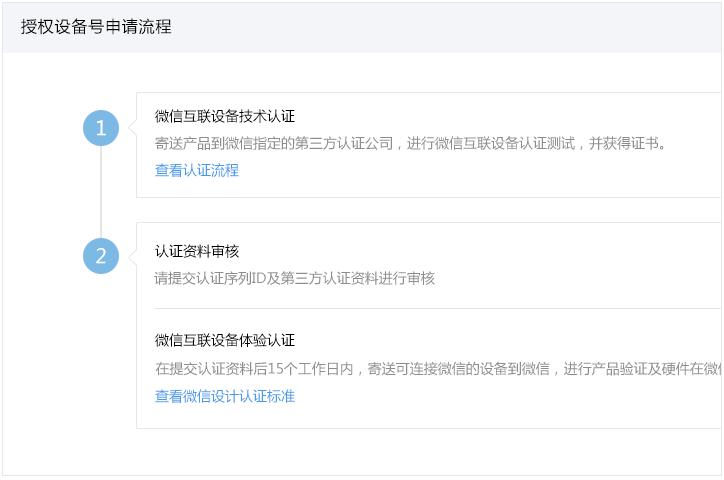Click the 认证资料审核 title
The image size is (724, 480).
[x=197, y=251]
